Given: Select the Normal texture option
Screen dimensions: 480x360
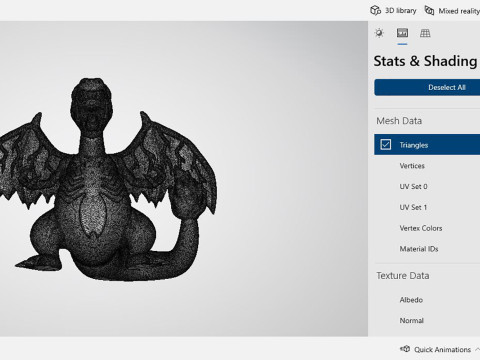Looking at the screenshot, I should pos(412,320).
